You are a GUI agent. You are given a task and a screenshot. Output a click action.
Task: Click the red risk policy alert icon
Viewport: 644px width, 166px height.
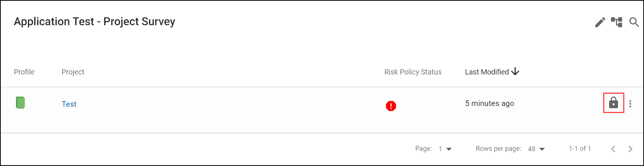(x=391, y=106)
